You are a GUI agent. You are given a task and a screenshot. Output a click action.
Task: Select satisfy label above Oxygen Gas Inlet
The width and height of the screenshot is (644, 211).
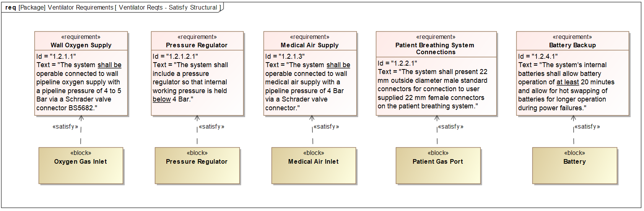tap(65, 127)
